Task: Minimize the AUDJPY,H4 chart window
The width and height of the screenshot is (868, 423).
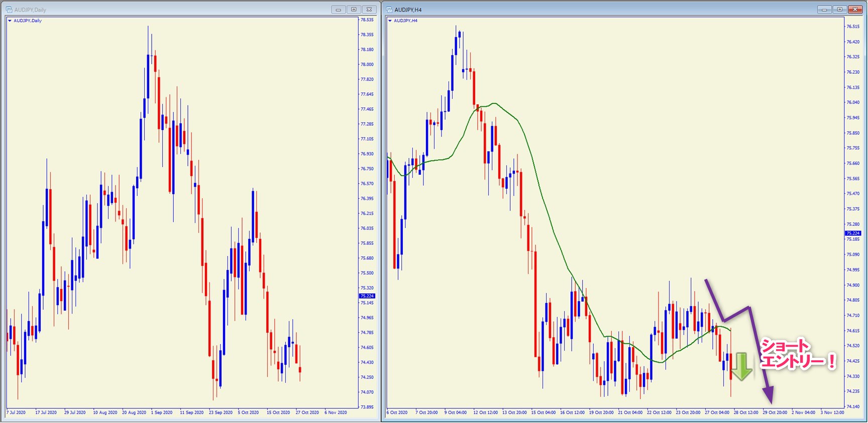Action: coord(824,10)
